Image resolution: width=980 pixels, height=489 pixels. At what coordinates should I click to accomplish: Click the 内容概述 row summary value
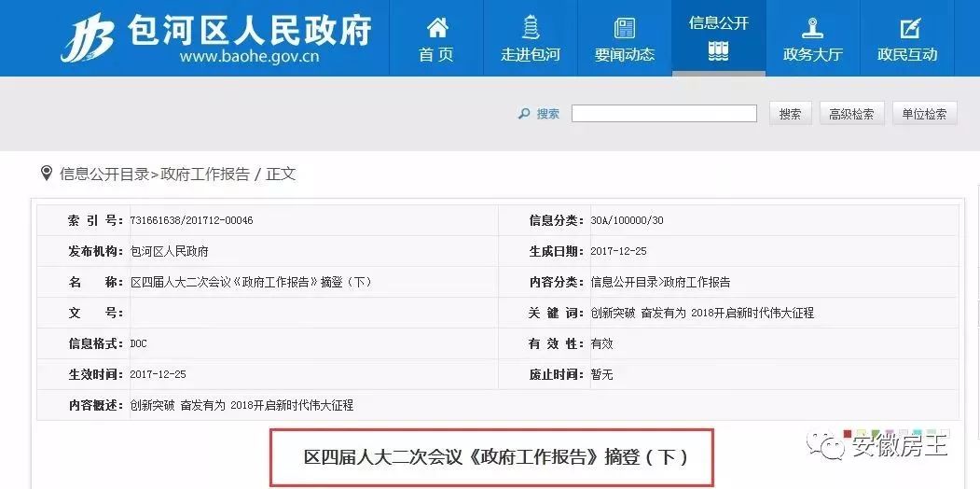pos(242,405)
